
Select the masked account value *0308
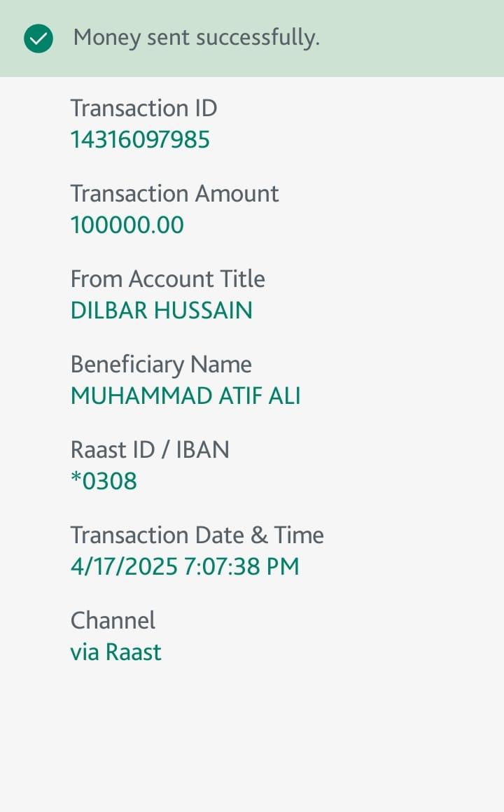pyautogui.click(x=104, y=482)
